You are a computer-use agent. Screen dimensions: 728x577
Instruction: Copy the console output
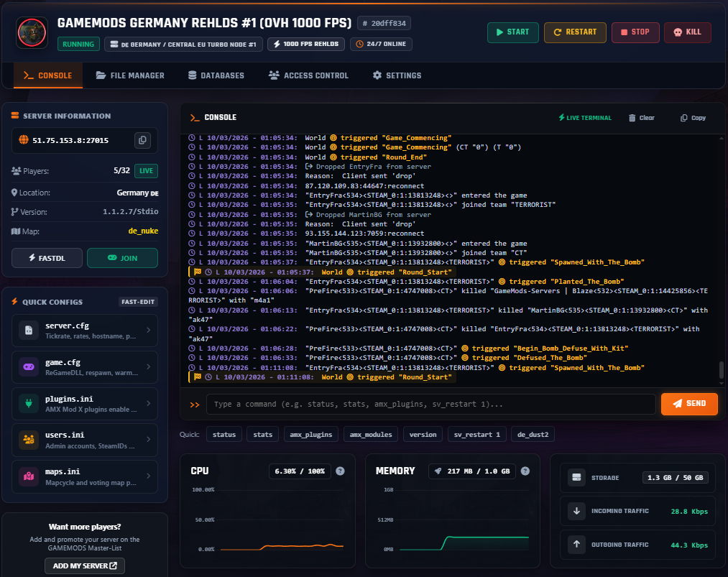tap(694, 118)
